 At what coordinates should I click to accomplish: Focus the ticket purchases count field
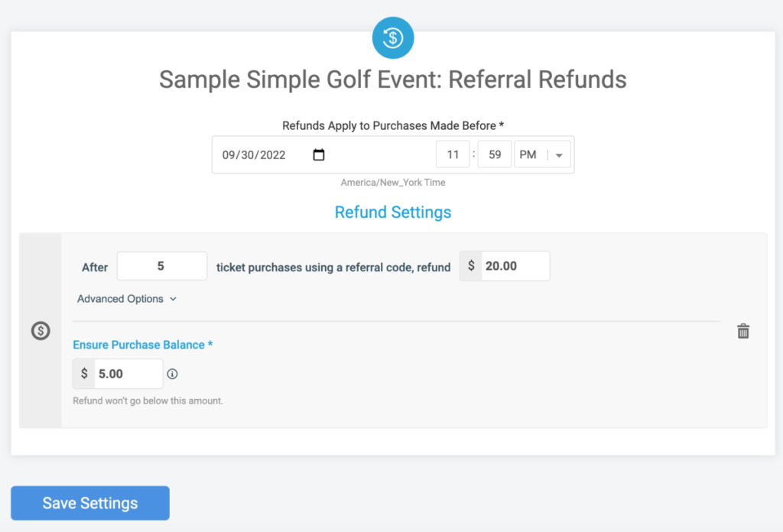tap(161, 266)
